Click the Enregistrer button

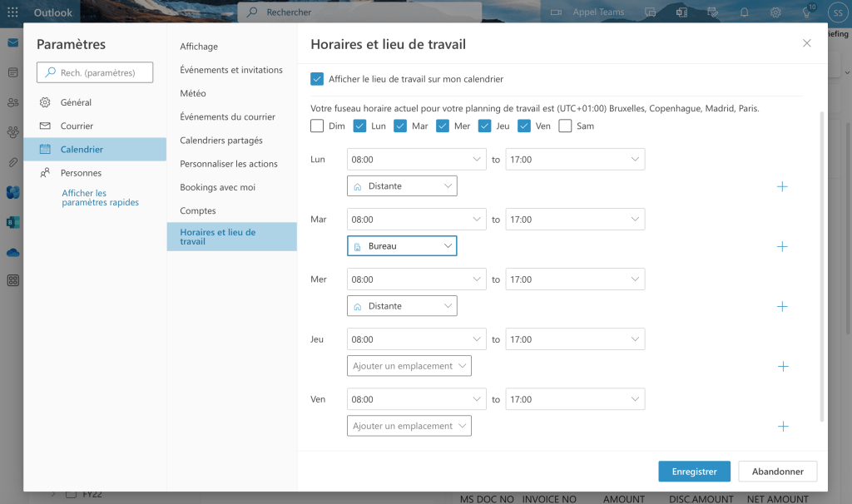click(x=694, y=472)
